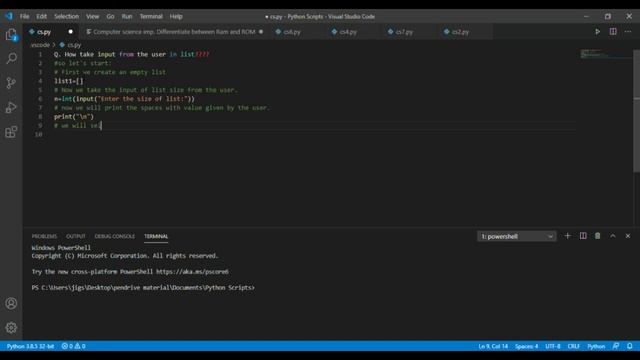640x360 pixels.
Task: Open the Terminal menu
Action: (x=151, y=16)
